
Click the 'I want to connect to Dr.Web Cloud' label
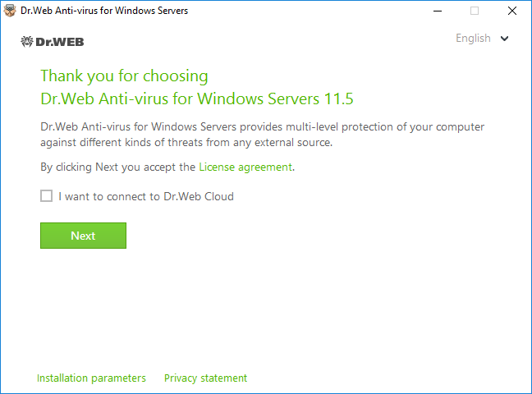[146, 196]
